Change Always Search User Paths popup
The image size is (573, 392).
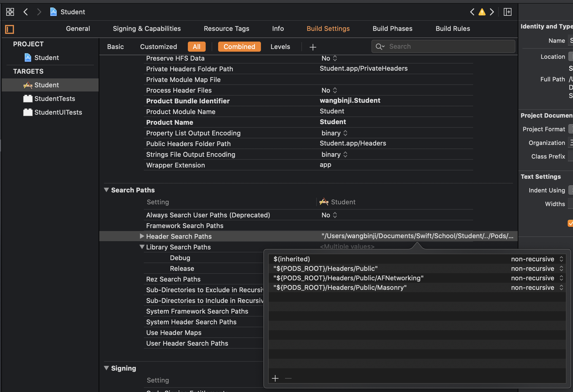coord(329,215)
